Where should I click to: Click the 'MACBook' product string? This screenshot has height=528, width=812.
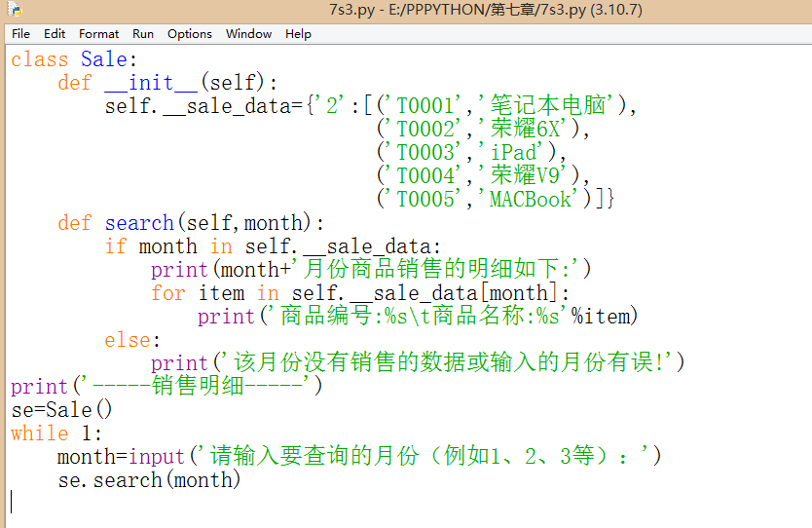click(x=529, y=199)
